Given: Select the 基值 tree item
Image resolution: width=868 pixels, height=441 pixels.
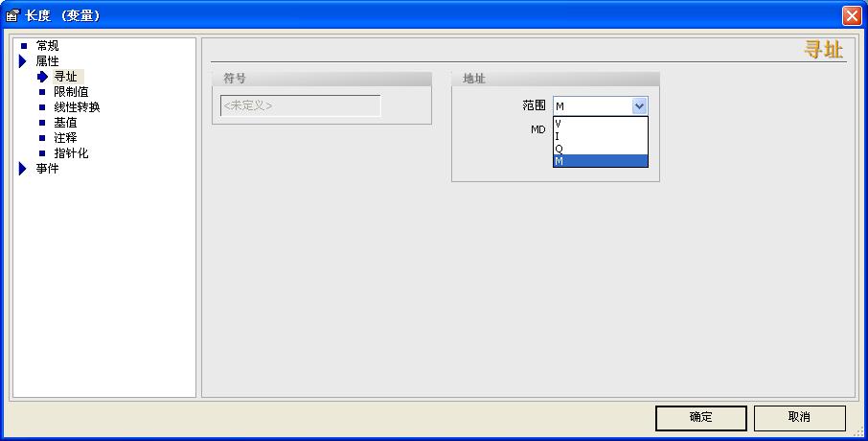Looking at the screenshot, I should pyautogui.click(x=65, y=123).
